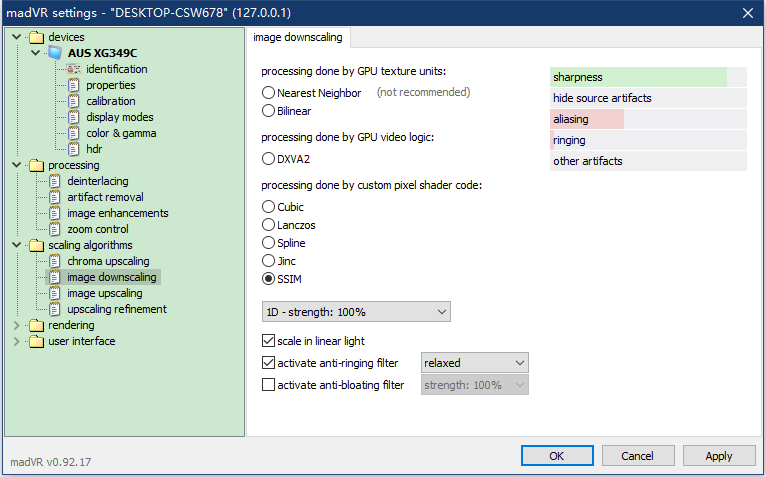Viewport: 766px width, 477px height.
Task: Click the deinterlacing page icon
Action: point(55,181)
